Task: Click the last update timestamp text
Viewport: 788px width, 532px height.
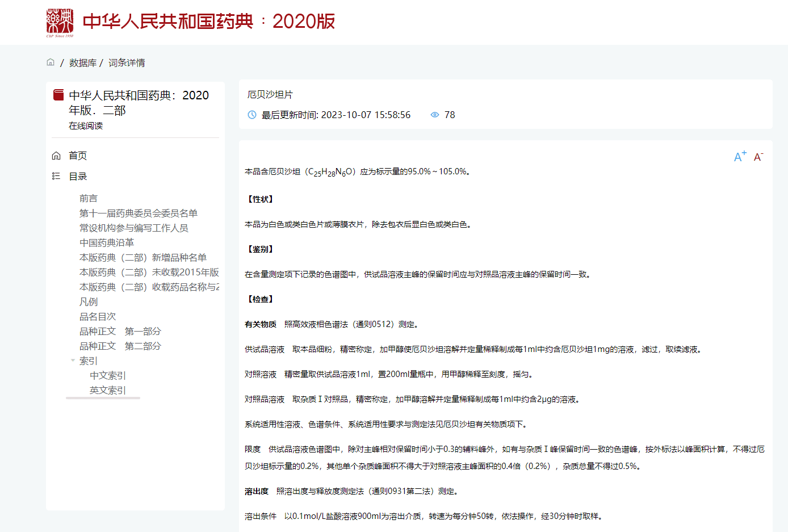Action: click(336, 115)
